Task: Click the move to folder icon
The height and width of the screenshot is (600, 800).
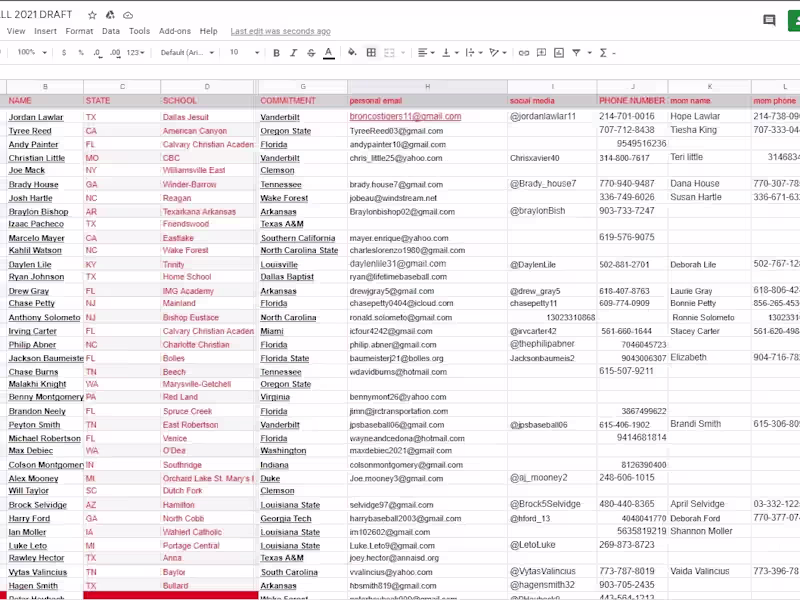Action: [110, 15]
